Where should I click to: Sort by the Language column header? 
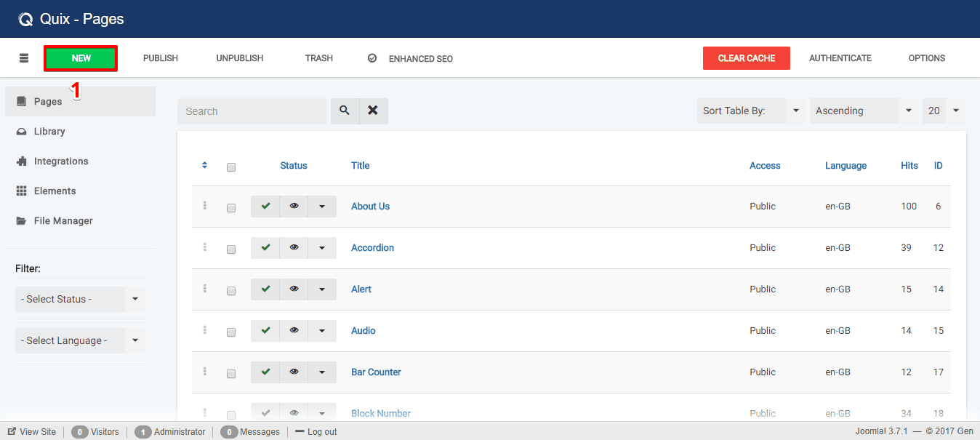coord(846,166)
